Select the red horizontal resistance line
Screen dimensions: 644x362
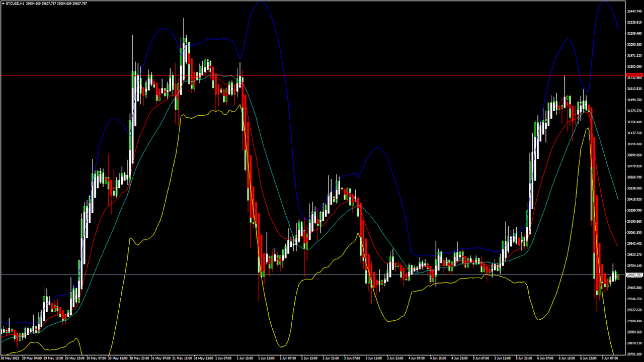(x=302, y=75)
